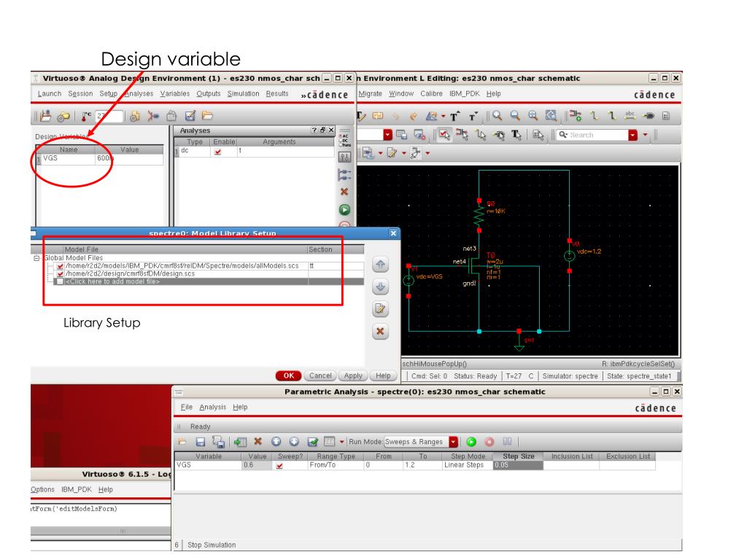Click the Zoom Out magnifier in schematic toolbar
Viewport: 747px width, 560px height.
515,116
